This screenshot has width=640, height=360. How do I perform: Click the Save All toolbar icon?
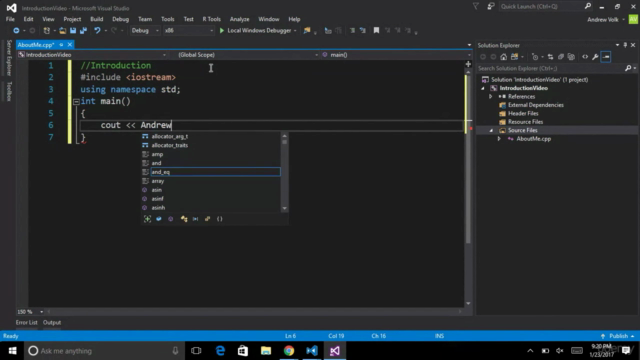tap(83, 31)
